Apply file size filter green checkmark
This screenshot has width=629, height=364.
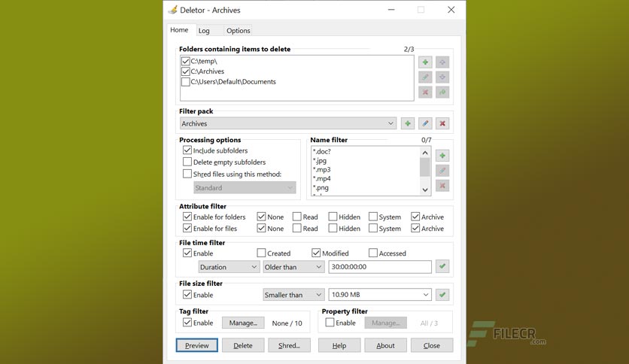tap(442, 295)
